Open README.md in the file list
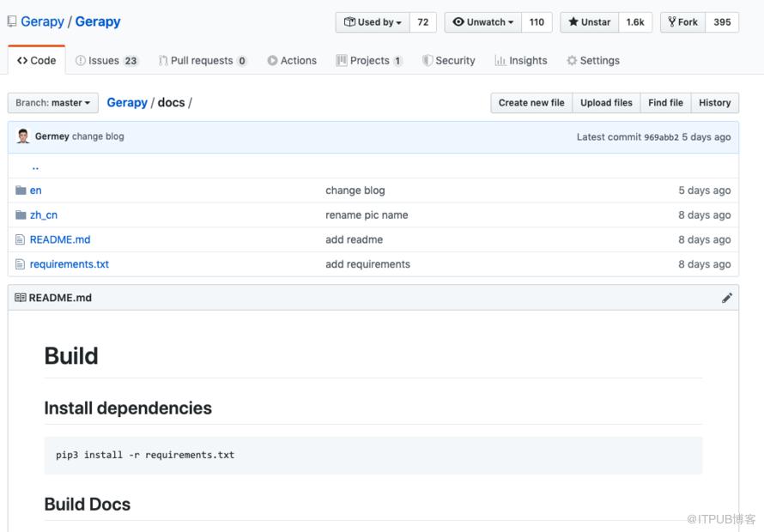The width and height of the screenshot is (764, 532). coord(60,239)
